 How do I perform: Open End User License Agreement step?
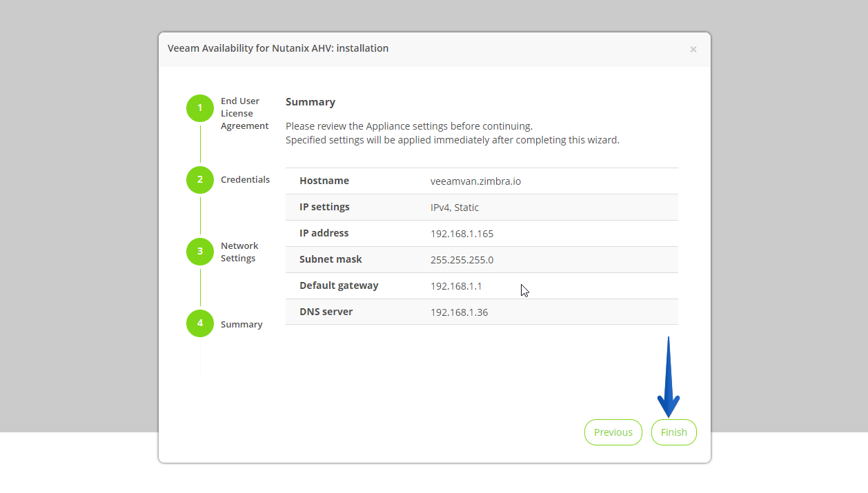pos(245,114)
